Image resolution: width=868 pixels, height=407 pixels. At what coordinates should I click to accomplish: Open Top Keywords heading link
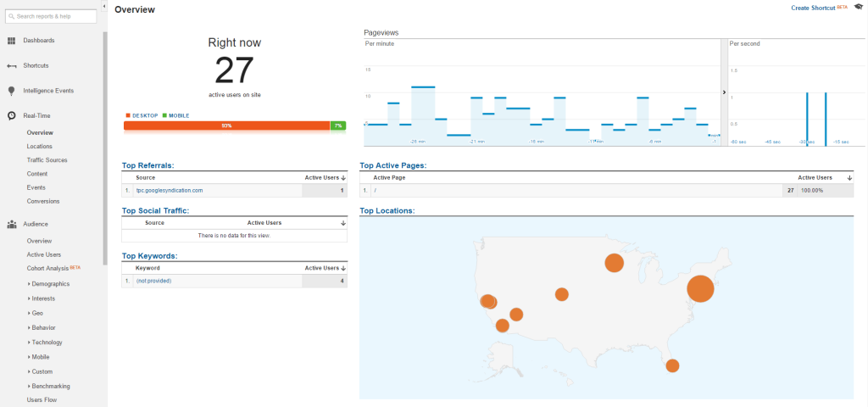click(x=149, y=256)
